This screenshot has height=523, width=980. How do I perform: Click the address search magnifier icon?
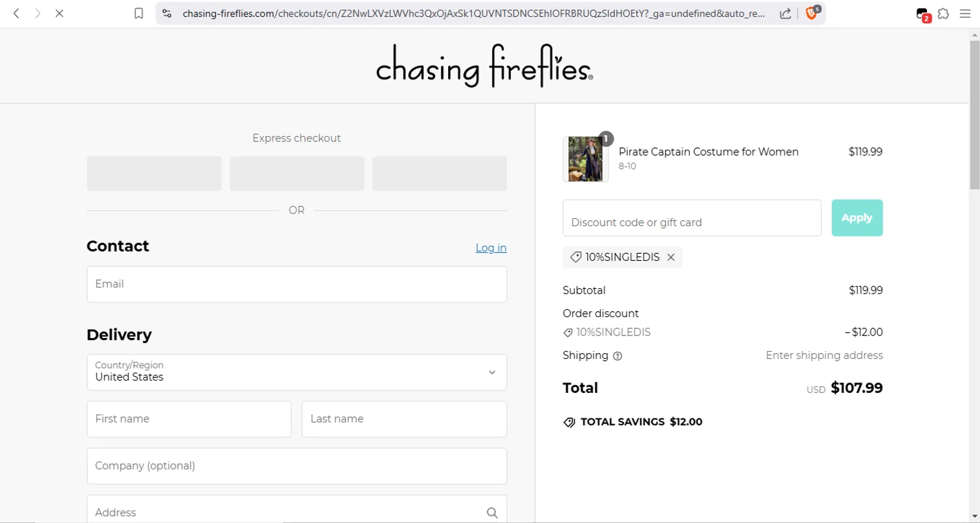pyautogui.click(x=492, y=513)
